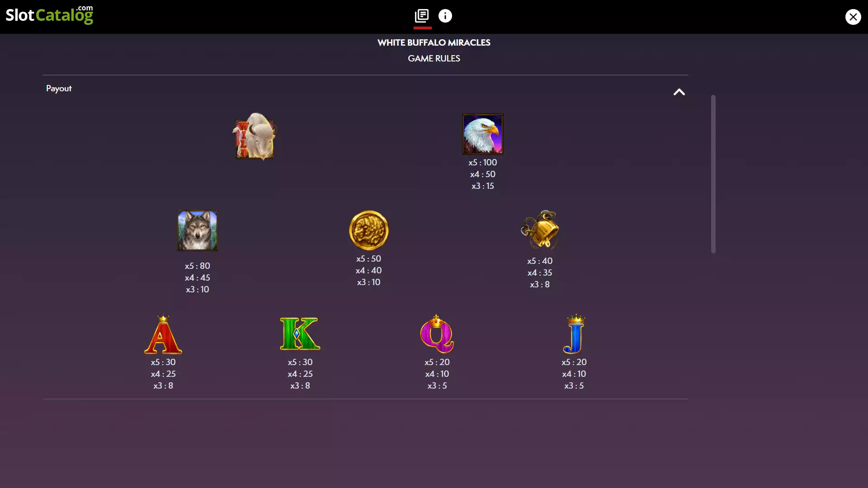Click the 'x5 : 20' under letter J
Viewport: 868px width, 488px height.
point(574,362)
